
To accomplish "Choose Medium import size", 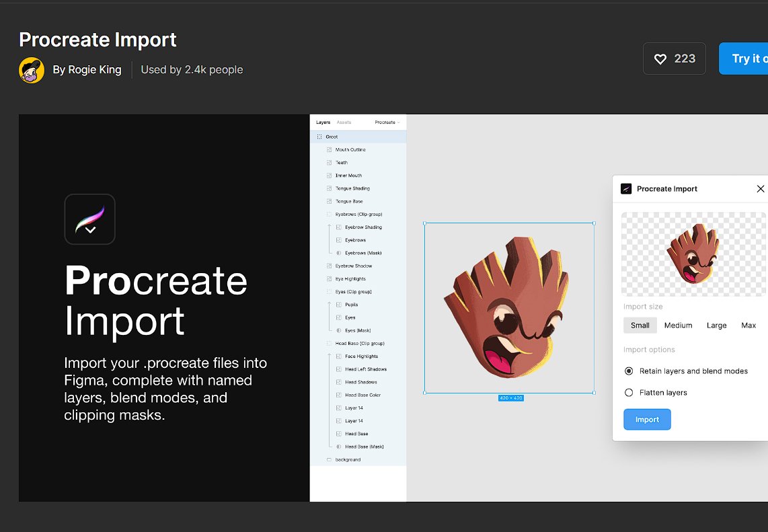I will tap(679, 326).
